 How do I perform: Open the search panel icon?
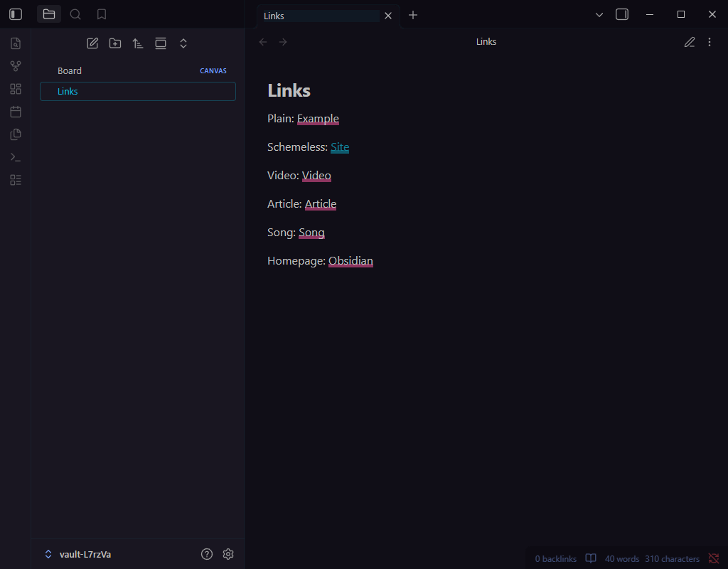click(75, 14)
